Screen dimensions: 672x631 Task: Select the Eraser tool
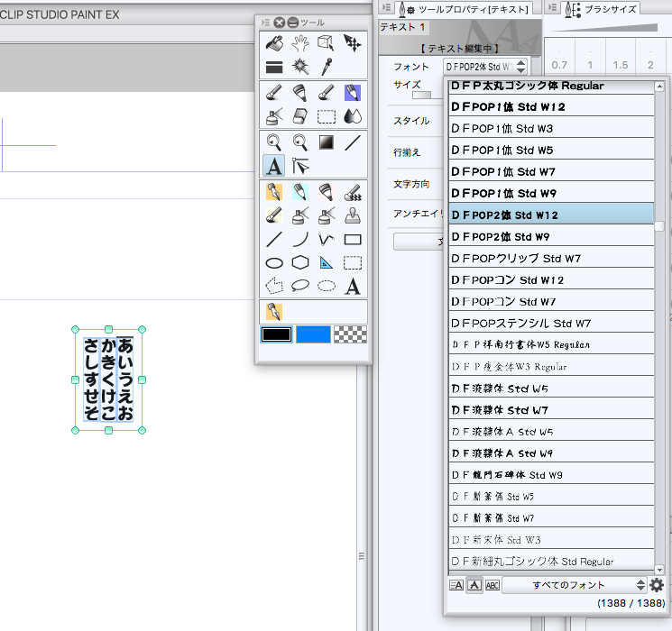tap(300, 116)
